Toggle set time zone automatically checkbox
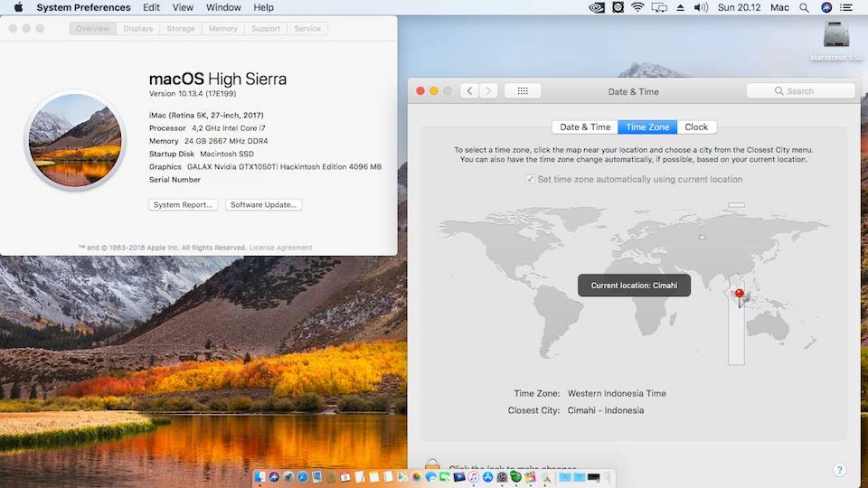 click(531, 179)
